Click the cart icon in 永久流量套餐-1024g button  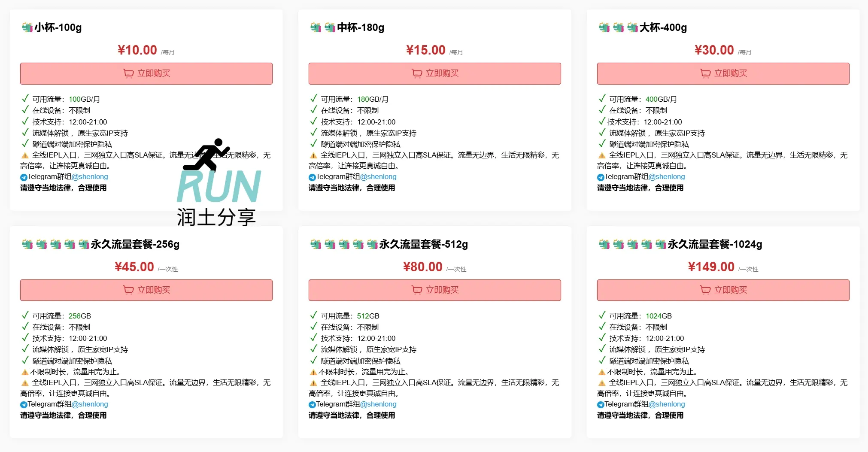pos(705,290)
